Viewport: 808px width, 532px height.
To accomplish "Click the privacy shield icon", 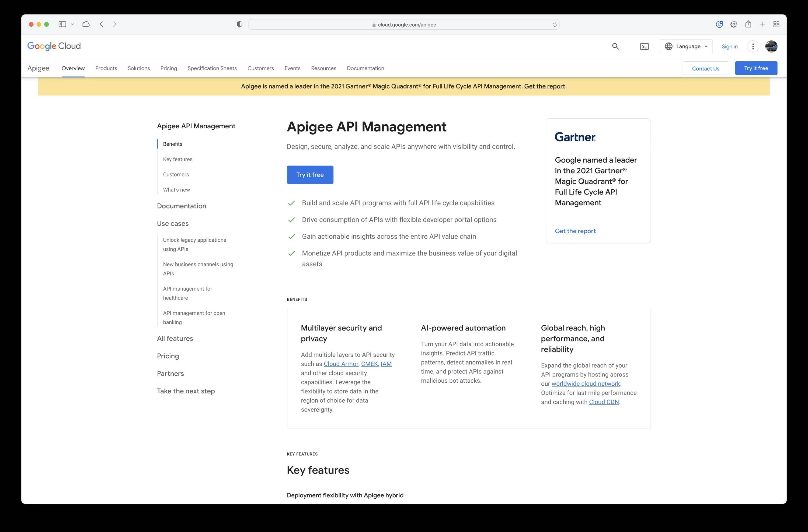I will point(239,24).
